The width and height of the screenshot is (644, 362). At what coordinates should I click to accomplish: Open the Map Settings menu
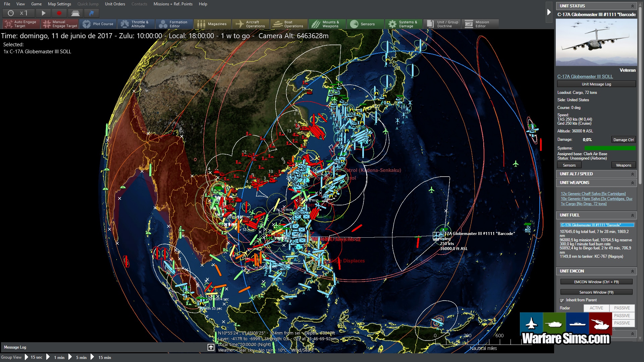click(59, 4)
